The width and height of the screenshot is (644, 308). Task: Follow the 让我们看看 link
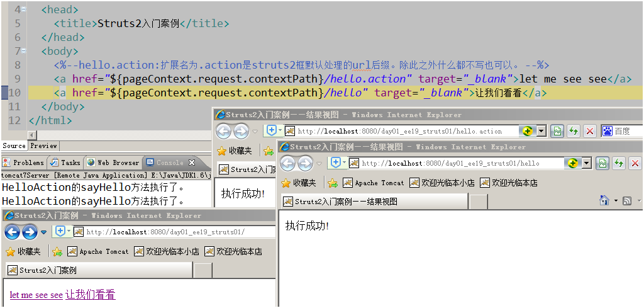(x=91, y=294)
